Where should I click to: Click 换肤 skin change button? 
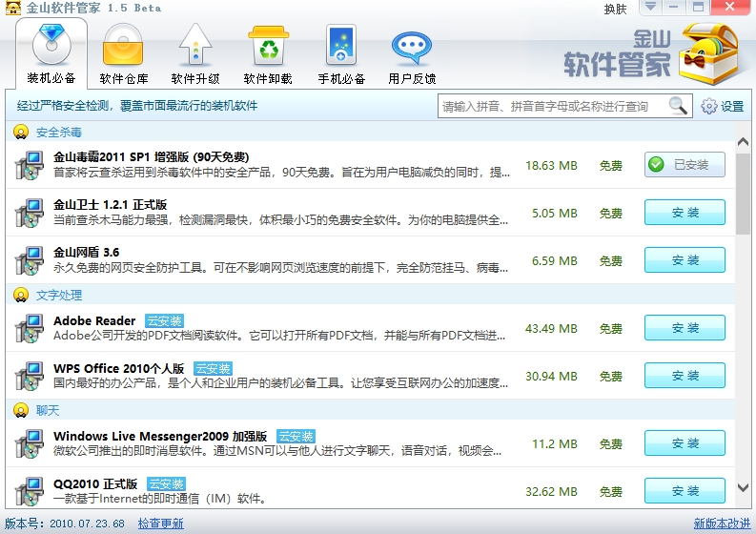[615, 9]
